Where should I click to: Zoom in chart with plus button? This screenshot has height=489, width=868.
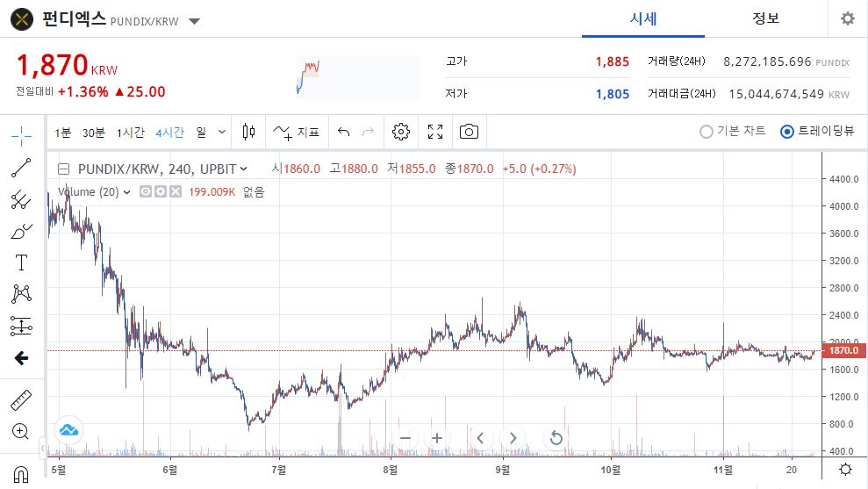[437, 438]
